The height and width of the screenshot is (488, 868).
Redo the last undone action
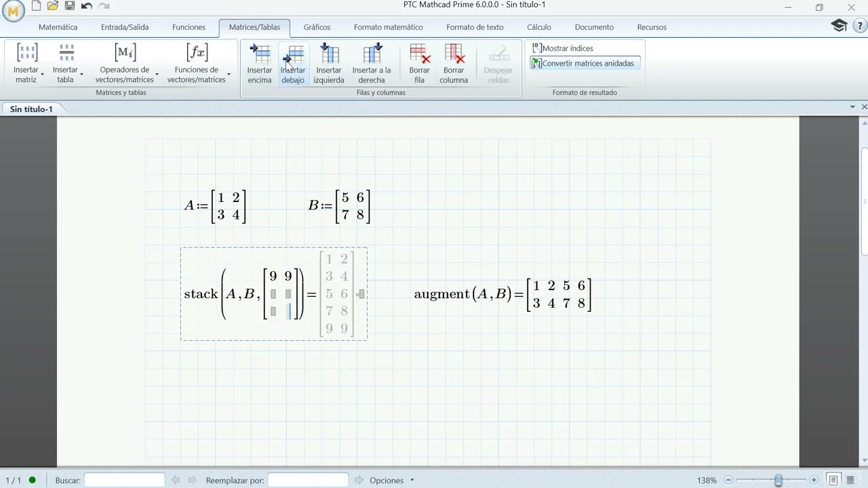coord(104,6)
